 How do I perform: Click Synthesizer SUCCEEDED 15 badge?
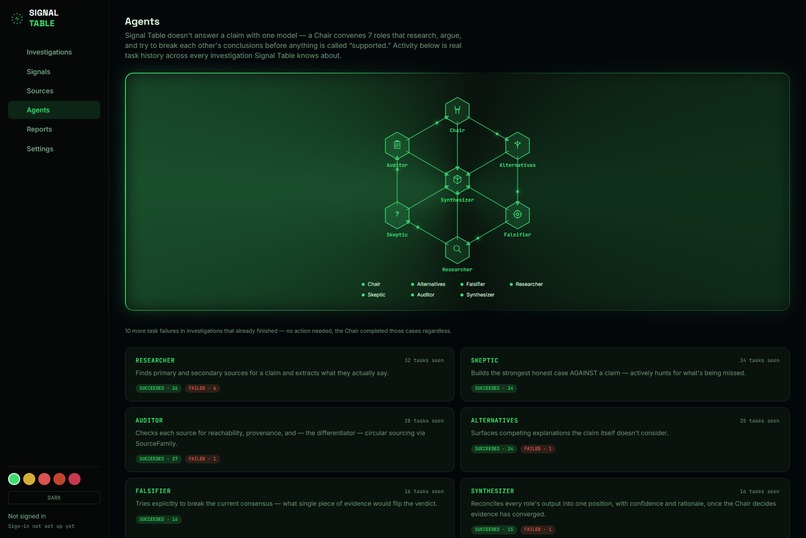coord(494,529)
